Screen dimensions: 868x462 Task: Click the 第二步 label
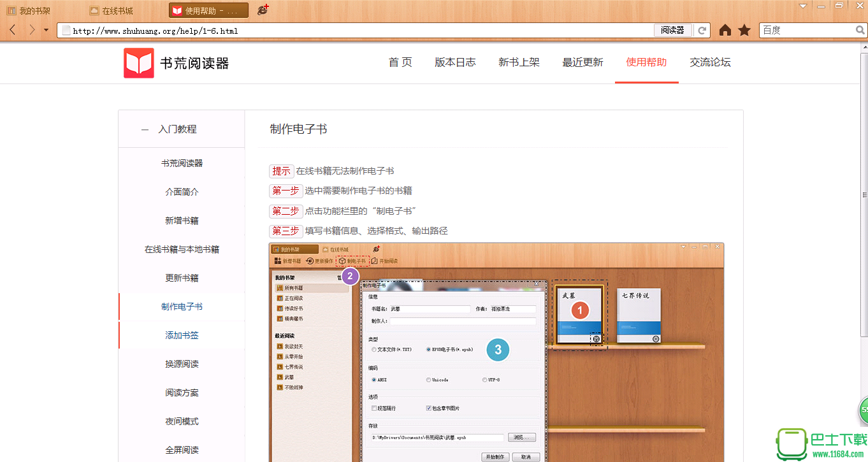[x=286, y=211]
